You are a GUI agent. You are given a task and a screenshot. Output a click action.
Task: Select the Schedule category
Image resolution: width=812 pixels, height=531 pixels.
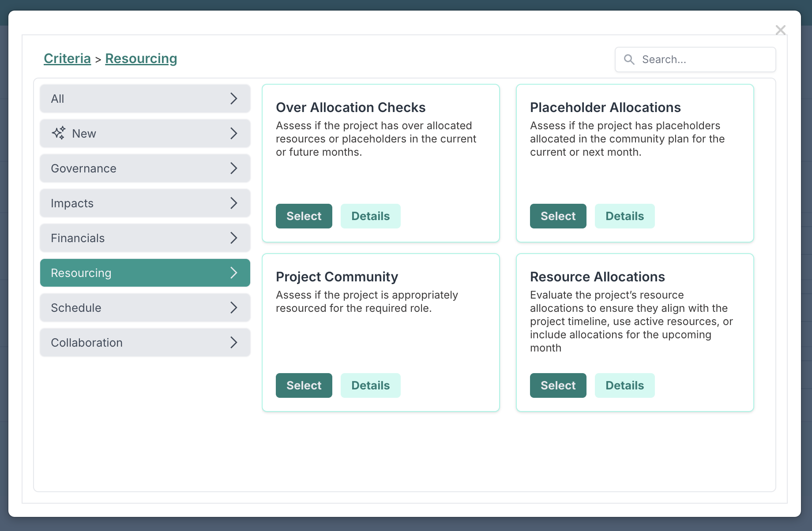145,308
